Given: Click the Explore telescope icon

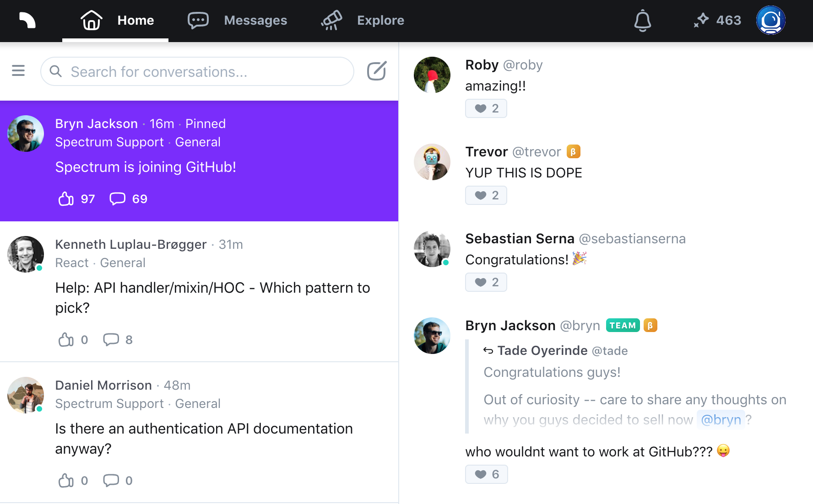Looking at the screenshot, I should point(331,21).
